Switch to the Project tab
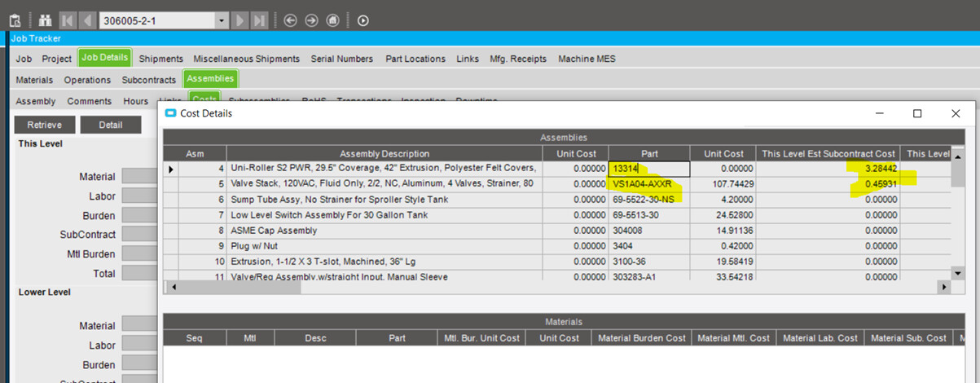 click(x=57, y=59)
